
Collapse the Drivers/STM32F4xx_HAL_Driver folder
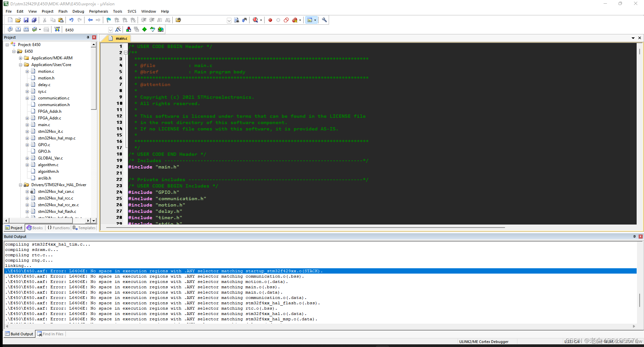[x=20, y=185]
